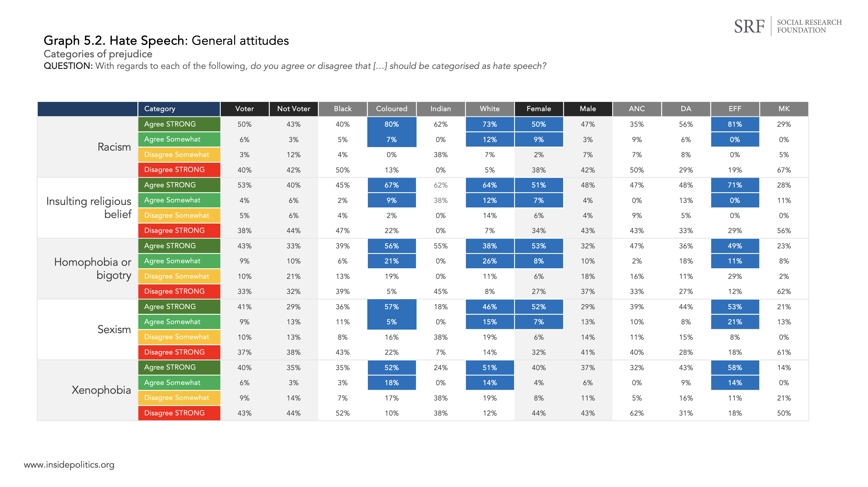Image resolution: width=868 pixels, height=487 pixels.
Task: Click Sexism's yellow Disagree Somewhat swatch
Action: tap(179, 337)
